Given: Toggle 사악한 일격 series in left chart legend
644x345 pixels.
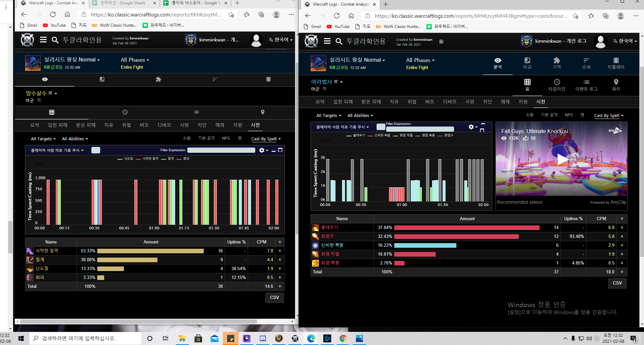Looking at the screenshot, I should [147, 159].
